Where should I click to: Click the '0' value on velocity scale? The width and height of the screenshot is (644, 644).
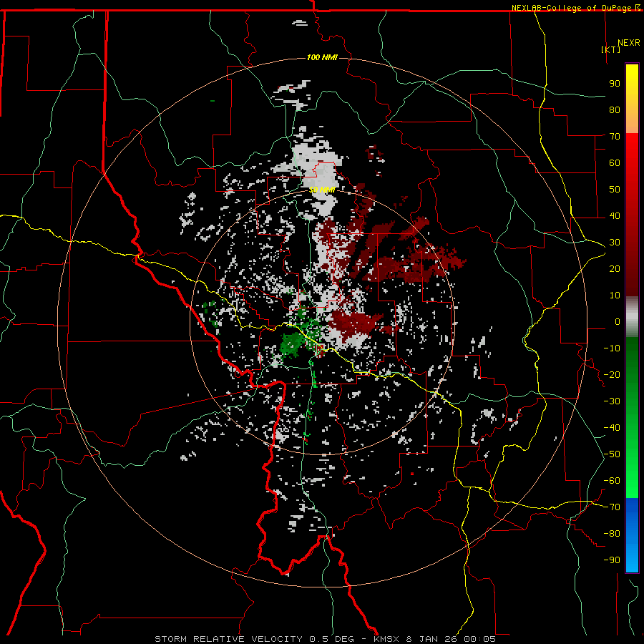pyautogui.click(x=618, y=321)
